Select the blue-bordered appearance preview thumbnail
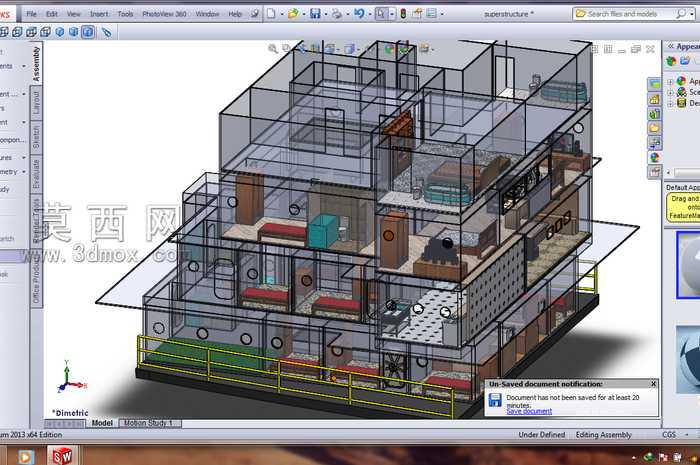The image size is (700, 465). (688, 265)
